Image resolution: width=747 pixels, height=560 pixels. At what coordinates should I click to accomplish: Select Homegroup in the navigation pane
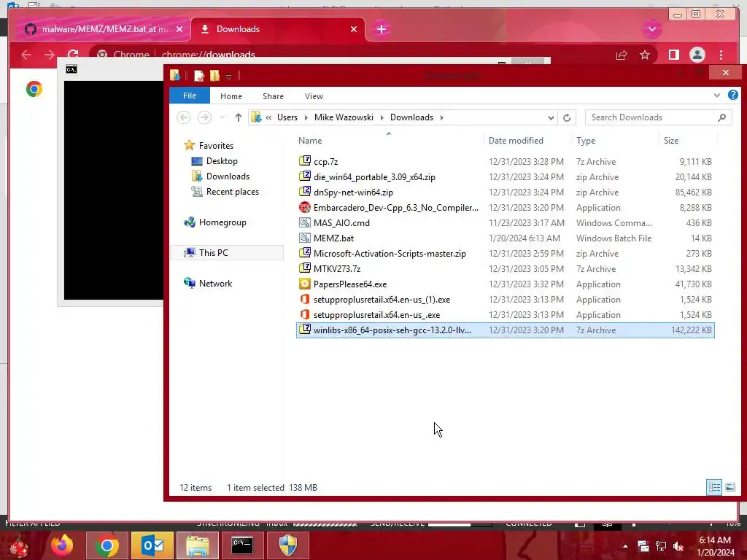click(x=222, y=222)
